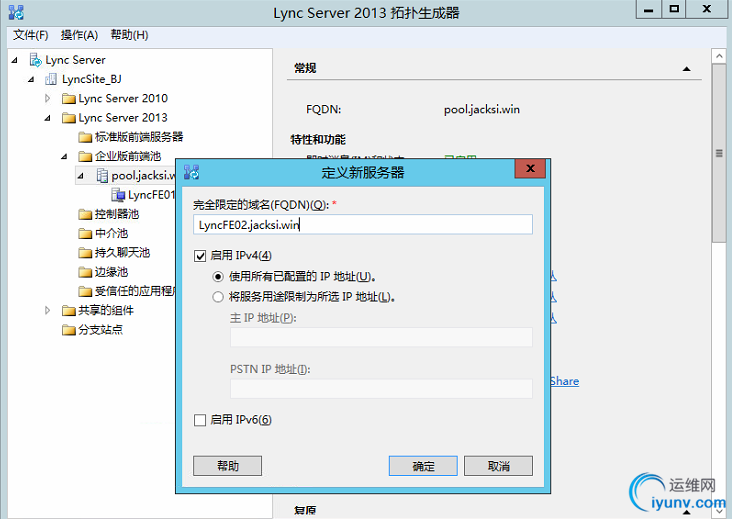Click the 帮助 button in the dialog

pyautogui.click(x=227, y=466)
